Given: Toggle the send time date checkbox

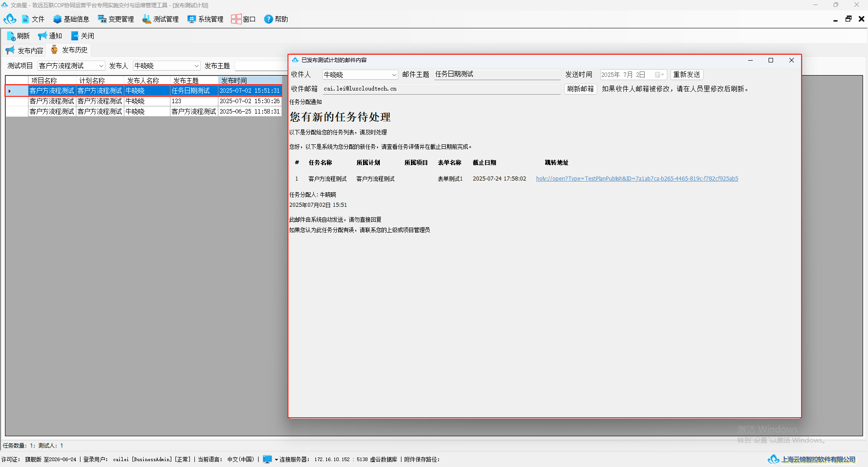Looking at the screenshot, I should point(657,75).
